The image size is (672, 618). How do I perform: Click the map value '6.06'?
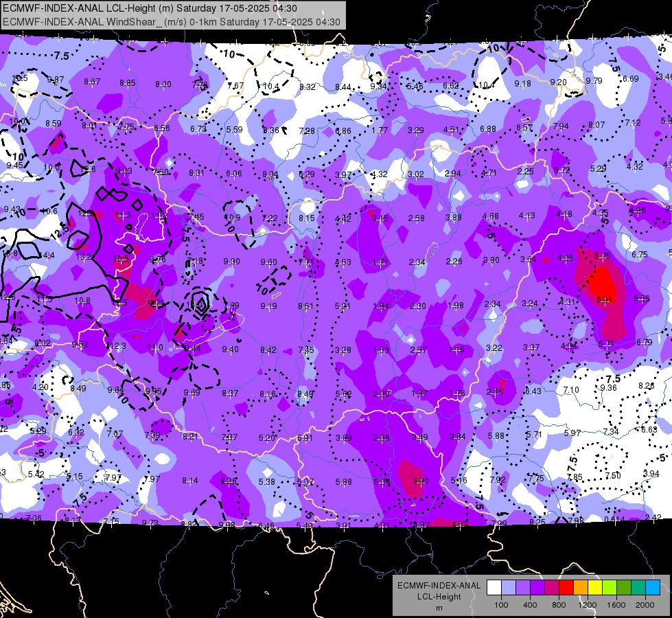tap(234, 174)
